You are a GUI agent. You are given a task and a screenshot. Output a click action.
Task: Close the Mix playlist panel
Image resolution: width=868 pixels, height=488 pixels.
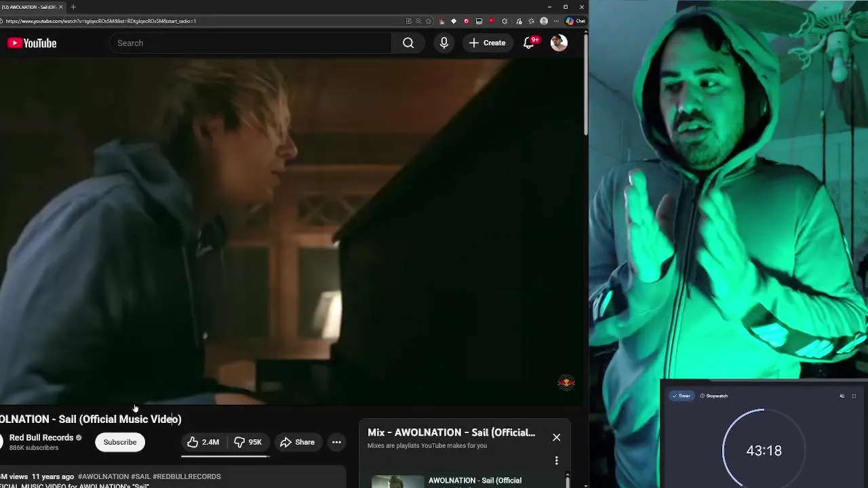click(556, 437)
